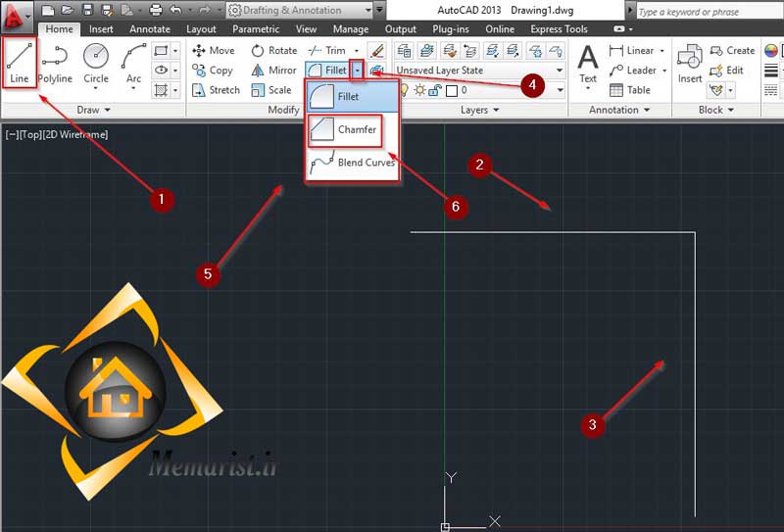Insert a Table annotation

[630, 90]
